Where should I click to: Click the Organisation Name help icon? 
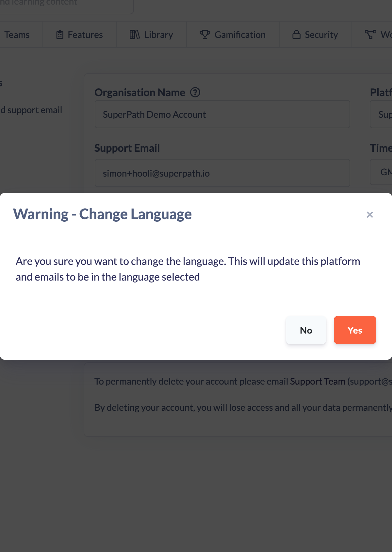(195, 93)
